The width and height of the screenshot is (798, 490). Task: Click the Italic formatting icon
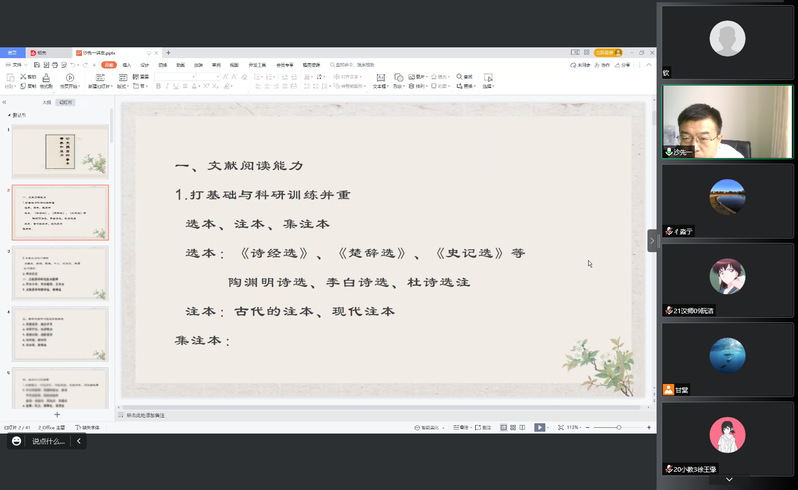(167, 86)
